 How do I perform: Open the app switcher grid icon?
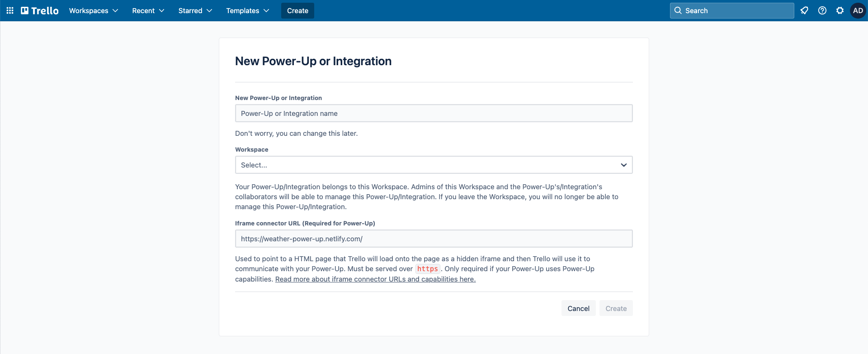10,10
